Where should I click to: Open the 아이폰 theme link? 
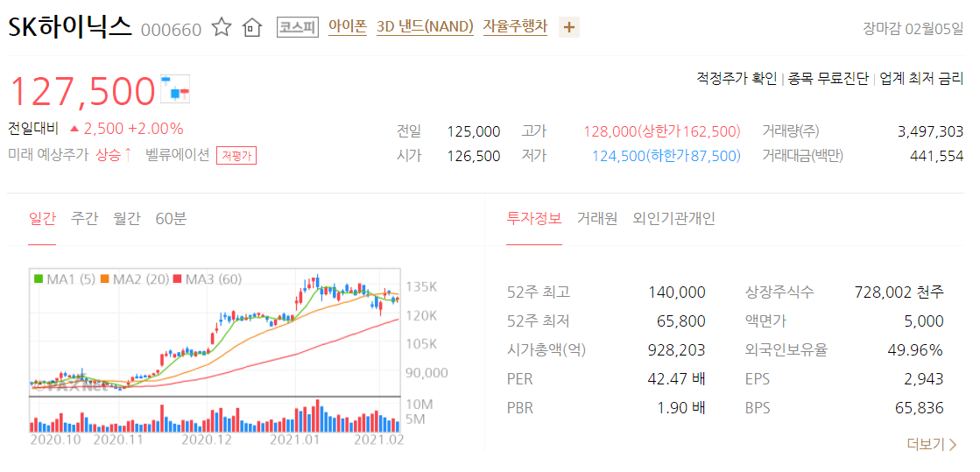click(348, 27)
